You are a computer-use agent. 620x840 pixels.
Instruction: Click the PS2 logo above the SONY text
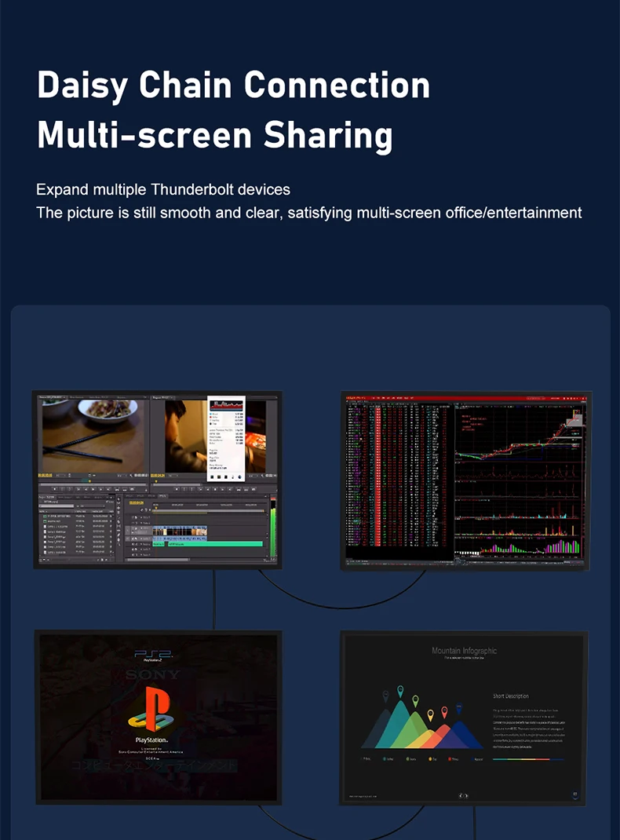click(152, 654)
